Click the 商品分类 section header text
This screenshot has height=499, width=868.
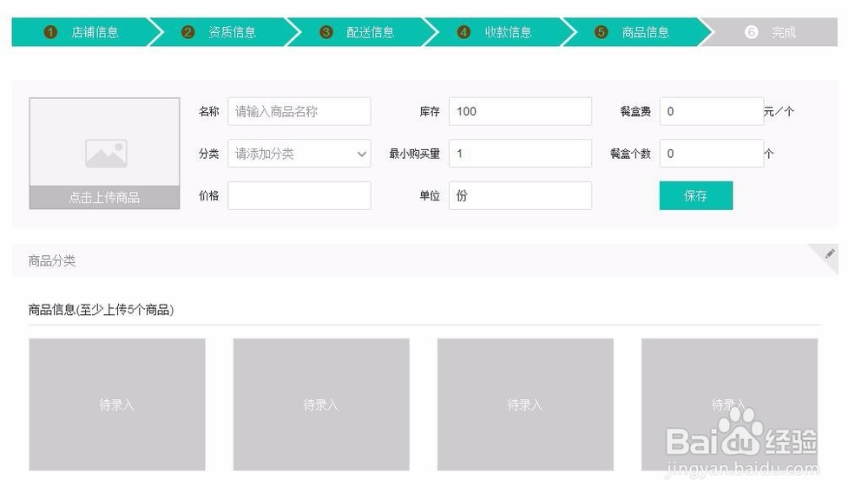click(52, 260)
